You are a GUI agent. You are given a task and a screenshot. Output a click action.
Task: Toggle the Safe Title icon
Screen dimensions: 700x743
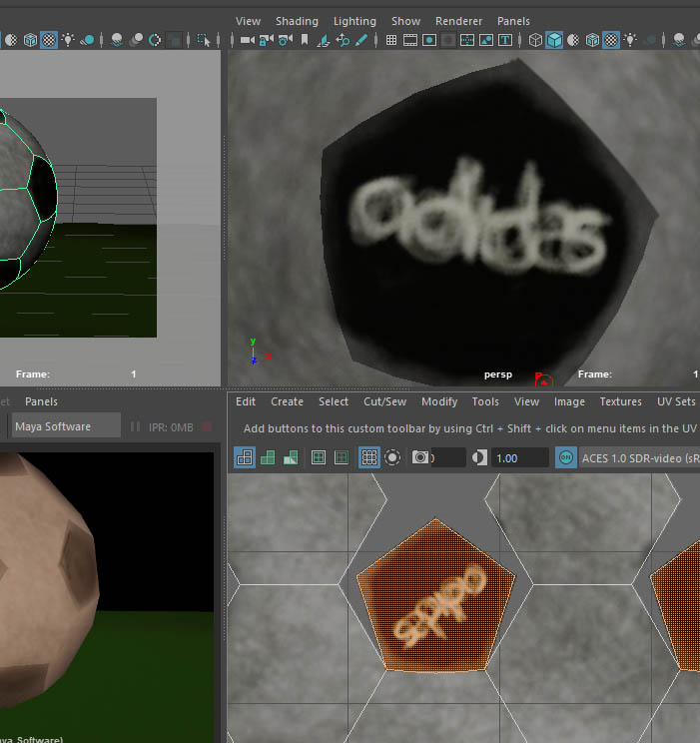click(x=505, y=40)
